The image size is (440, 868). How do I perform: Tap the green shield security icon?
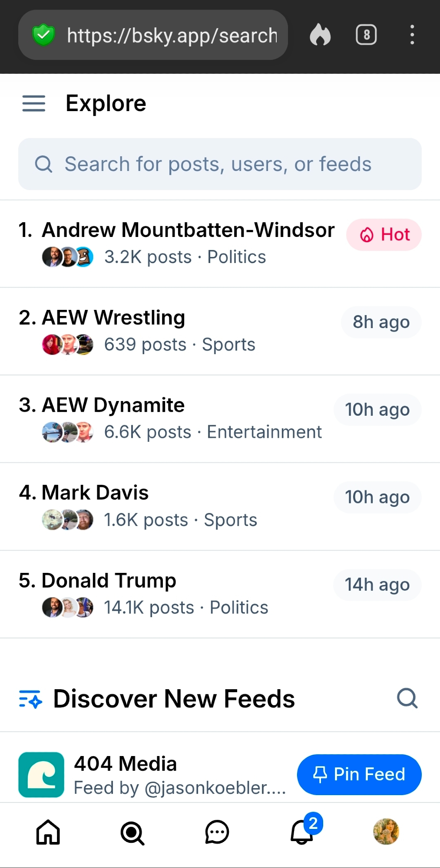click(43, 35)
